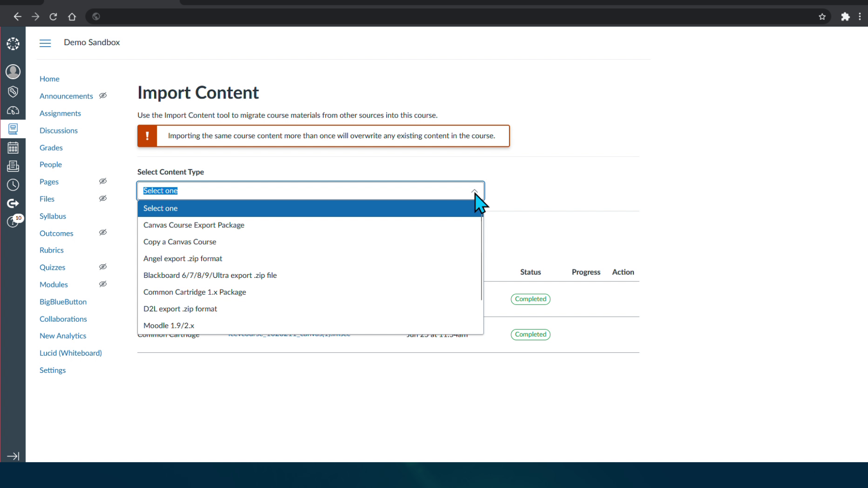Toggle course menu hamburger icon
This screenshot has width=868, height=488.
click(x=45, y=43)
